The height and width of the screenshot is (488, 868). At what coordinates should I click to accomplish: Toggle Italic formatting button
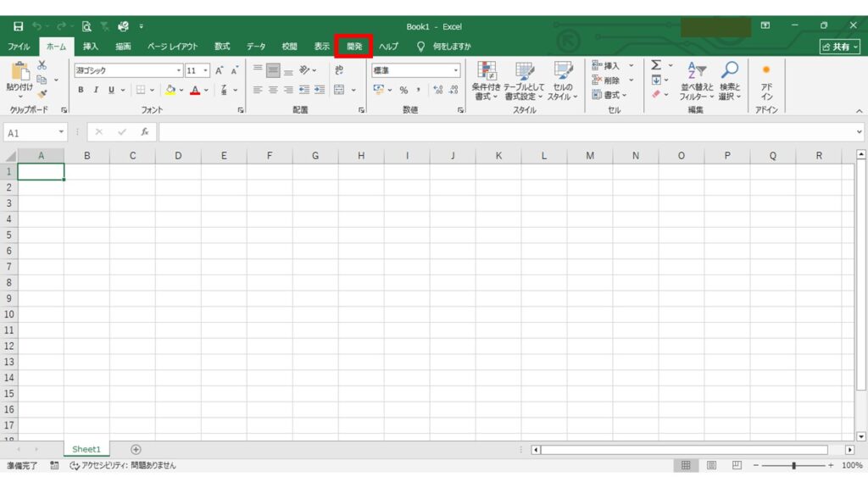coord(96,90)
